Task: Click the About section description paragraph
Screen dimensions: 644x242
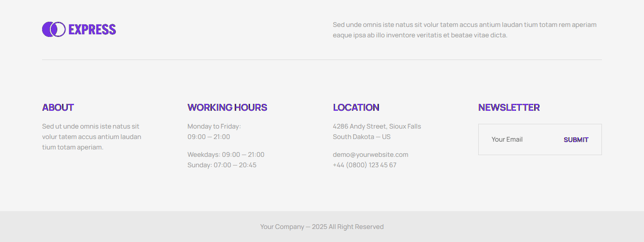Action: click(91, 137)
